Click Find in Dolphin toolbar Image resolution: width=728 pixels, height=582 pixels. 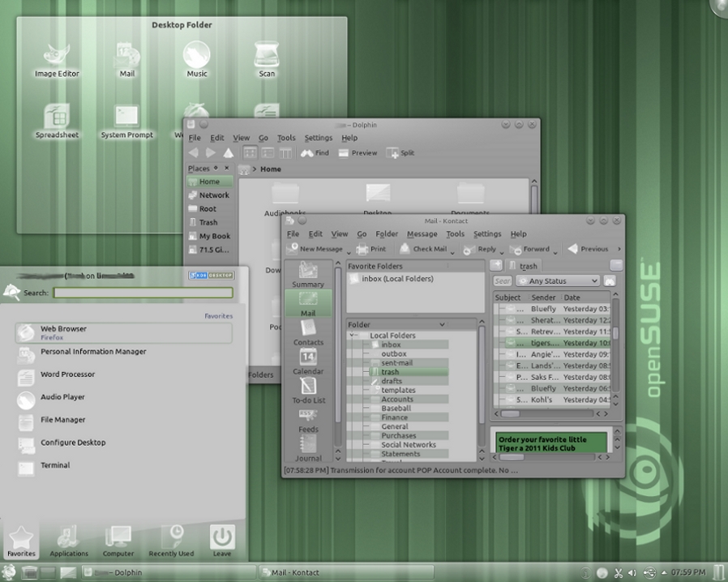point(315,152)
